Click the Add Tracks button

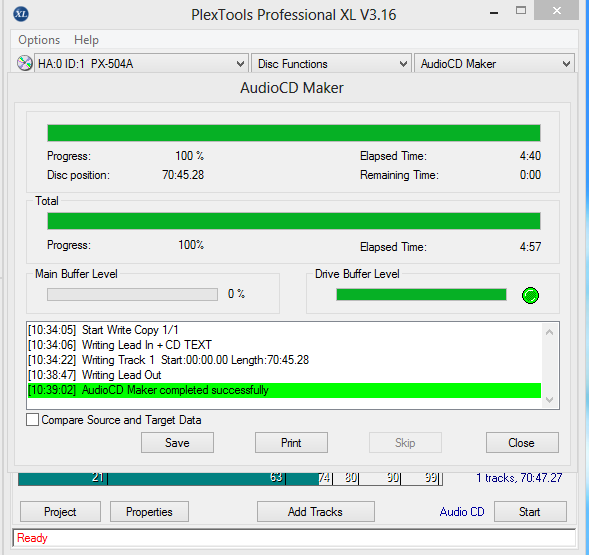316,511
